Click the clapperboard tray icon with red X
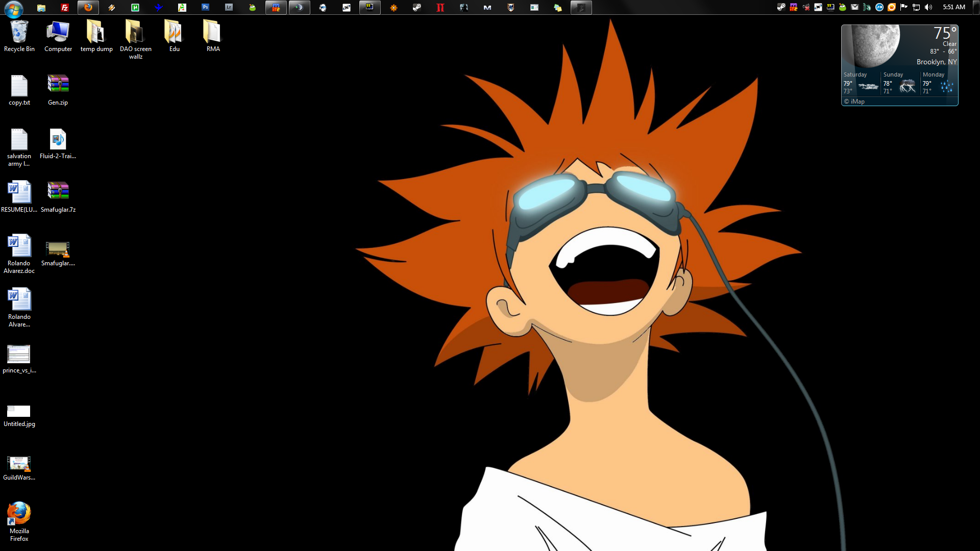Screen dimensions: 980x551 [806, 7]
